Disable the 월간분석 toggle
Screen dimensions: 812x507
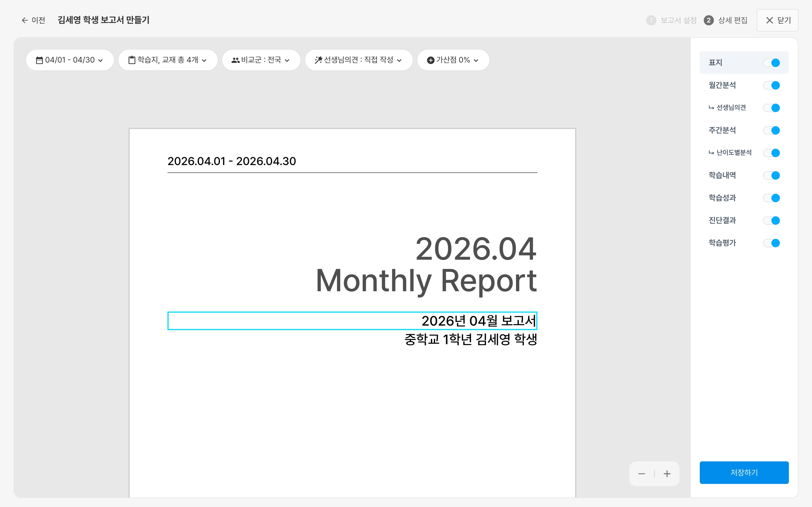pos(771,85)
